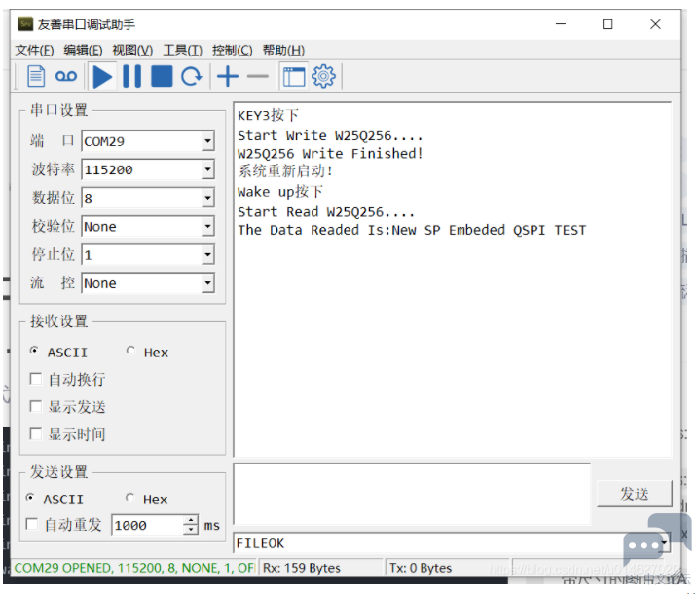Select Hex radio in 接收设置
The image size is (700, 594).
pos(131,352)
